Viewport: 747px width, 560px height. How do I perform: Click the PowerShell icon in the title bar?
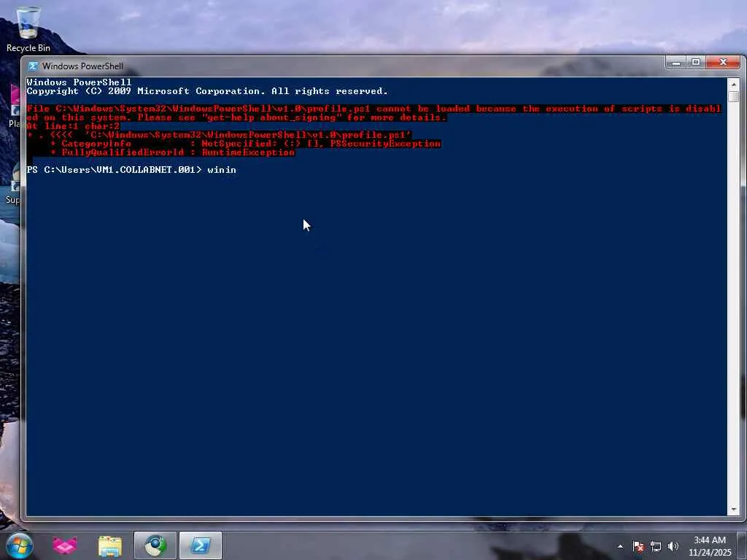[x=33, y=66]
